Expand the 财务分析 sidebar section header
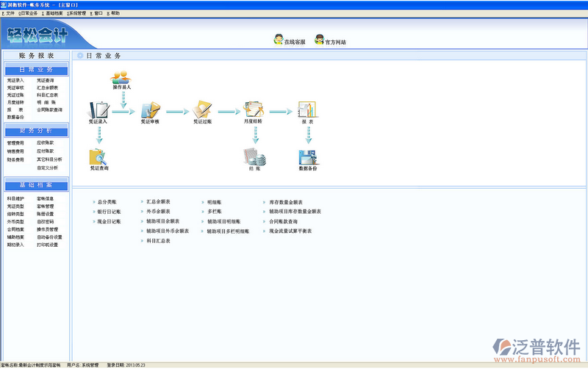The width and height of the screenshot is (588, 371). click(37, 130)
